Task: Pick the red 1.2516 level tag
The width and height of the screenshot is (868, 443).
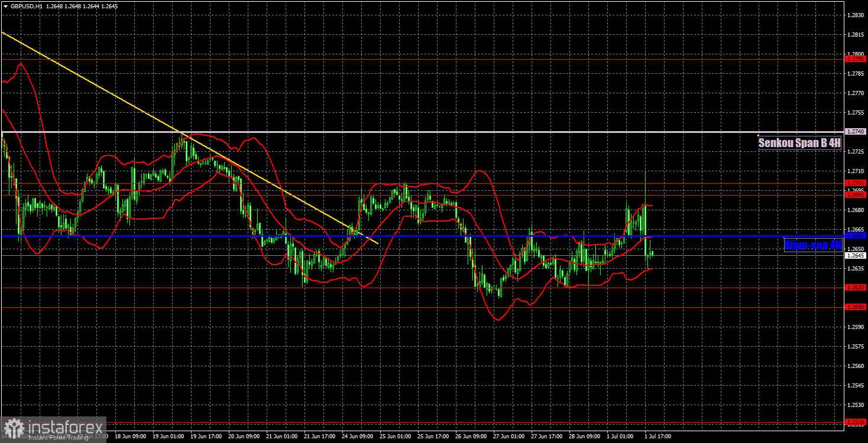Action: tap(855, 422)
